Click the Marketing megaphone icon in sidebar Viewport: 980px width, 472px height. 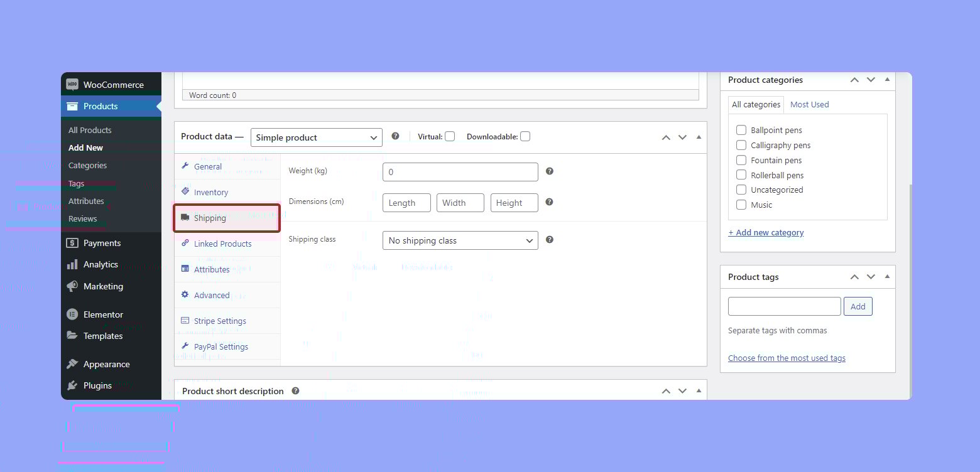(x=72, y=286)
